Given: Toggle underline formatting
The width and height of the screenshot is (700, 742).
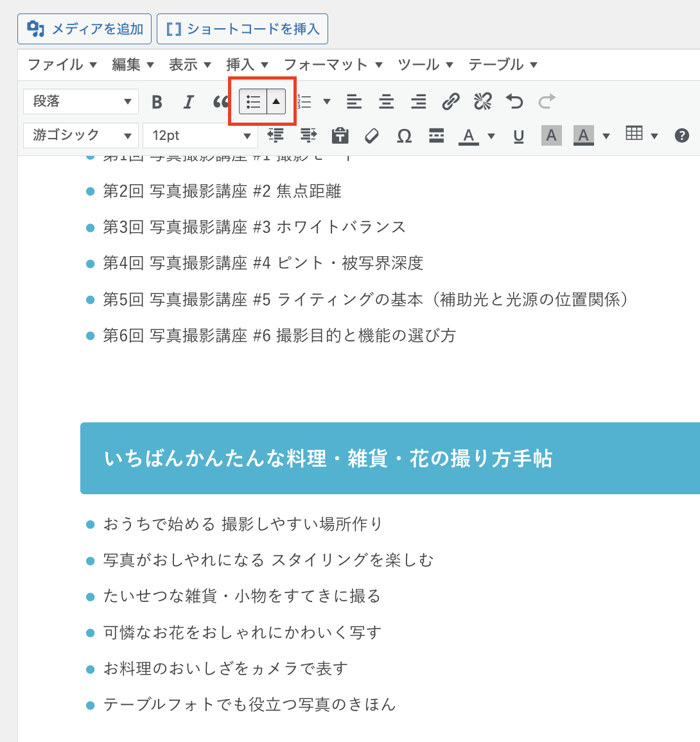Looking at the screenshot, I should pyautogui.click(x=518, y=136).
